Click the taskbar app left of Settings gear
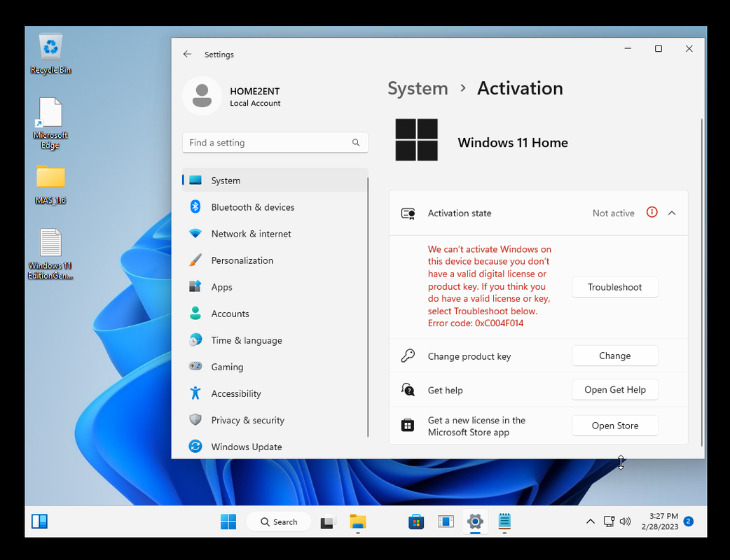This screenshot has width=730, height=560. coord(446,521)
